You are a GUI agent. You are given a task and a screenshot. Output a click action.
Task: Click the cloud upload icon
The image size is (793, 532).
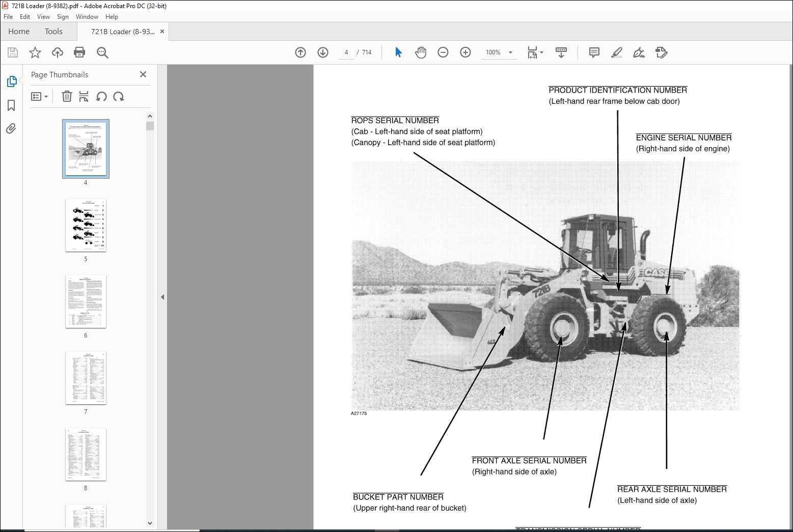[58, 52]
